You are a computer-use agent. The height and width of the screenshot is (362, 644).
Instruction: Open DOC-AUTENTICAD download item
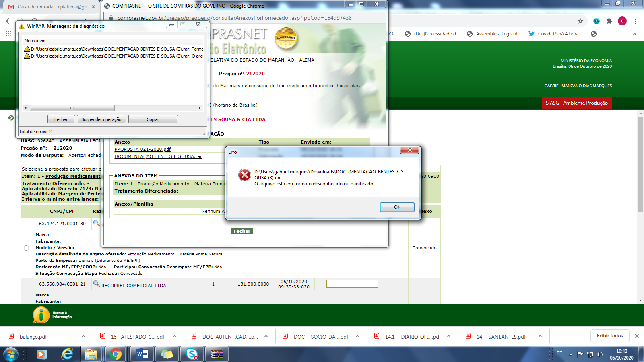[x=230, y=337]
